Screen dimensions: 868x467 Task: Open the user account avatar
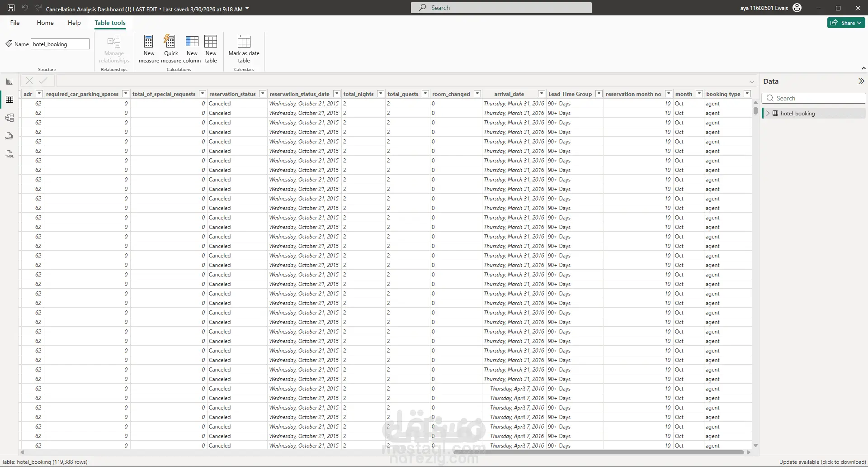pos(797,8)
